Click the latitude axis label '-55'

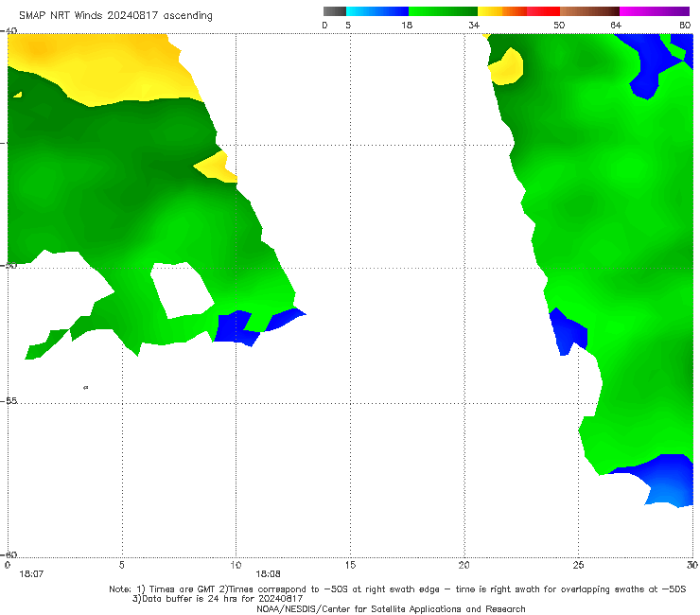click(9, 401)
